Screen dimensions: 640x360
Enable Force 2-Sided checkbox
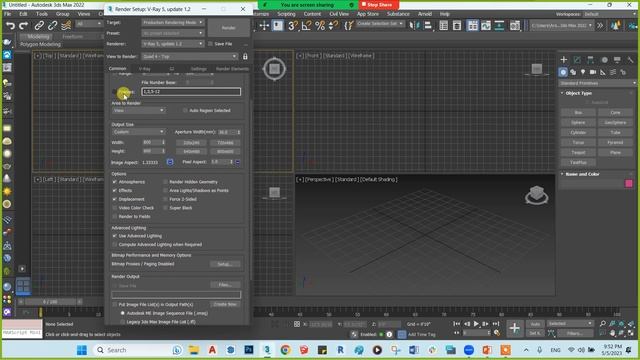[x=165, y=199]
